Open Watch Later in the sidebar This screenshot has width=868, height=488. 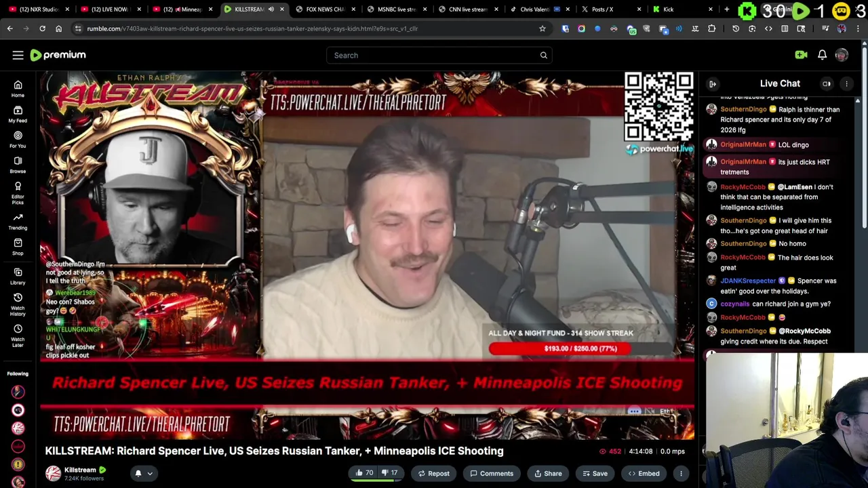coord(18,335)
